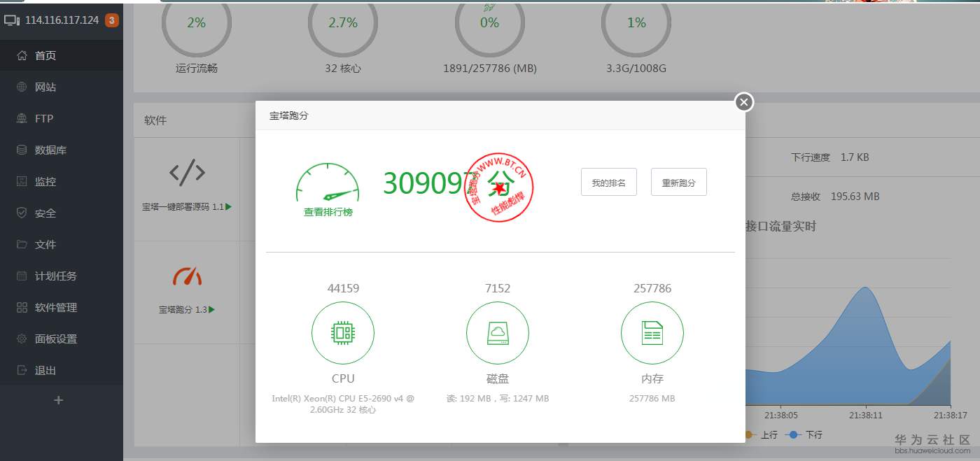Click the server IP 114.116.117.124

pos(62,20)
